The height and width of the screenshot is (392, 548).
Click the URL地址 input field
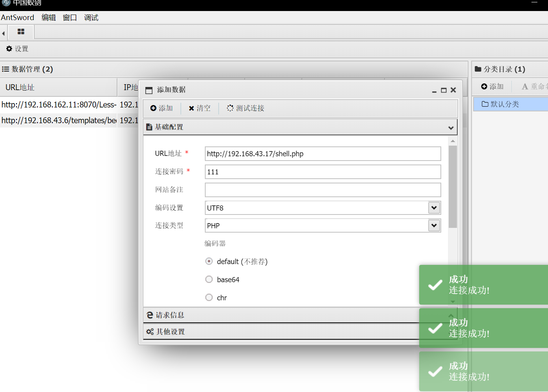click(x=323, y=154)
